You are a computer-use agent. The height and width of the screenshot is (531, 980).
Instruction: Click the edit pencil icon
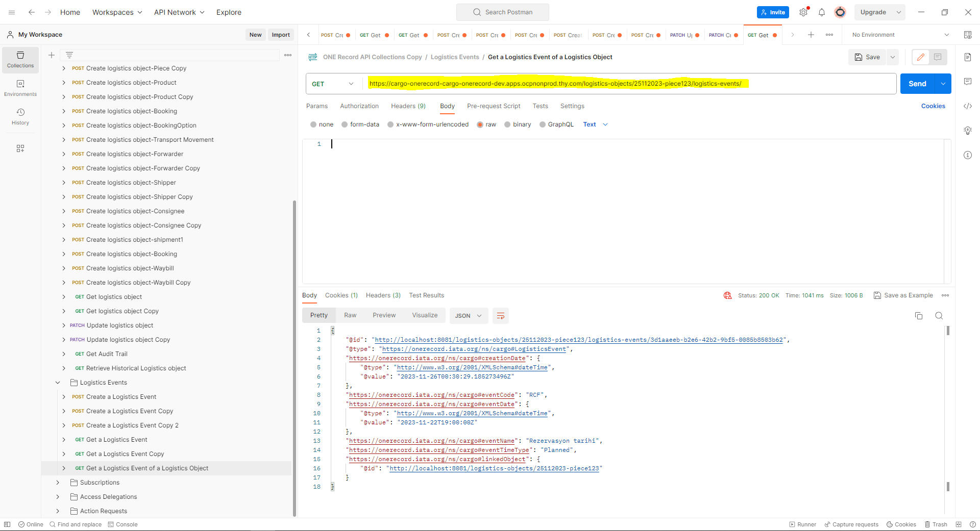coord(921,57)
